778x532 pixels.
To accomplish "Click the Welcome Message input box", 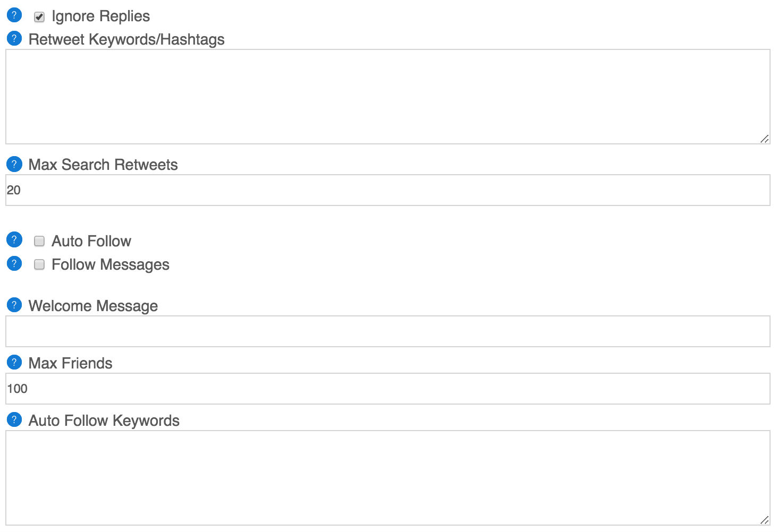I will (388, 331).
